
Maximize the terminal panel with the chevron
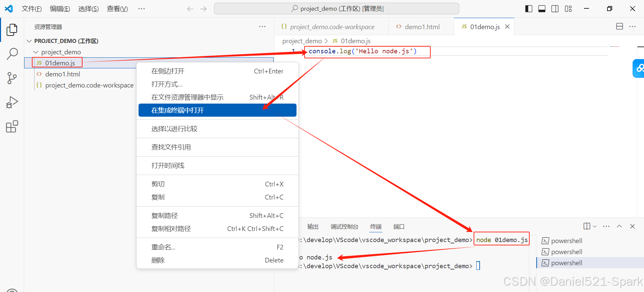tap(620, 226)
